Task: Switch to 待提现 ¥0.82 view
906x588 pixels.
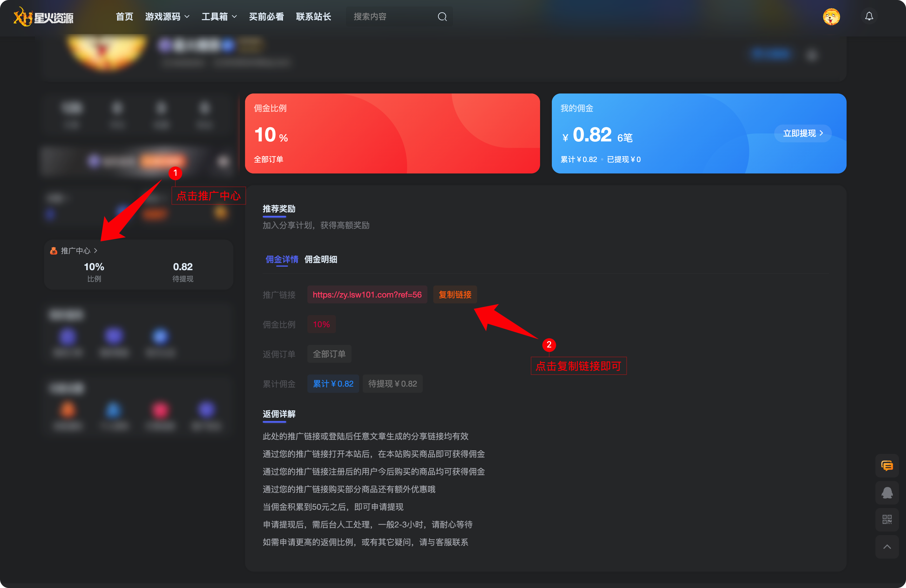Action: [392, 384]
